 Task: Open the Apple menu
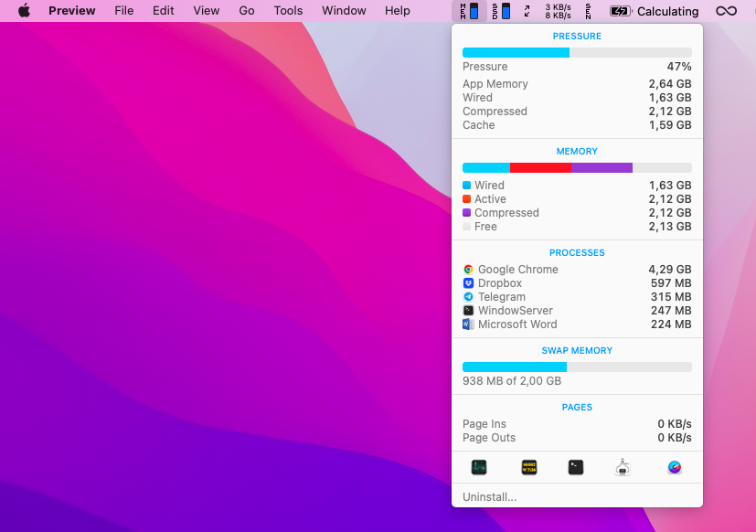point(24,11)
